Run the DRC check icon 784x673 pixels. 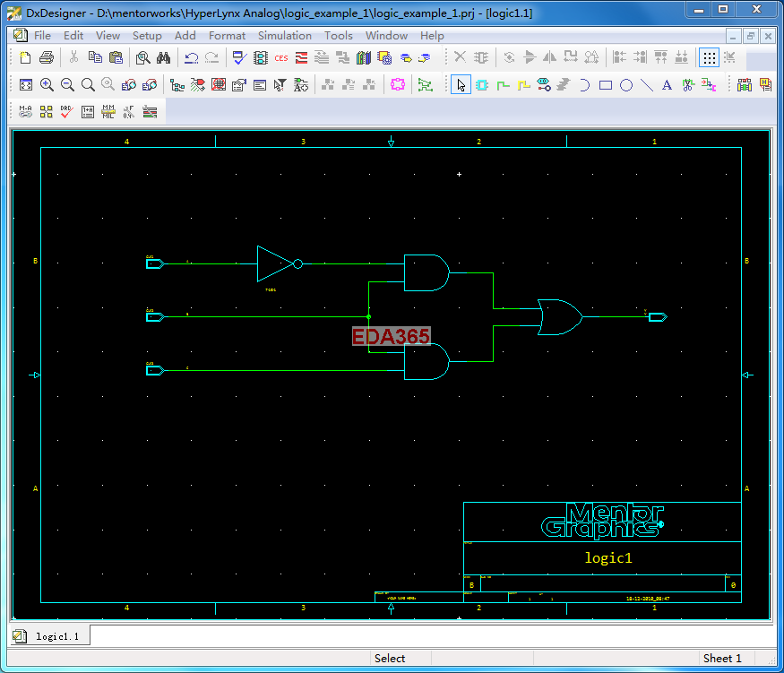pyautogui.click(x=67, y=112)
